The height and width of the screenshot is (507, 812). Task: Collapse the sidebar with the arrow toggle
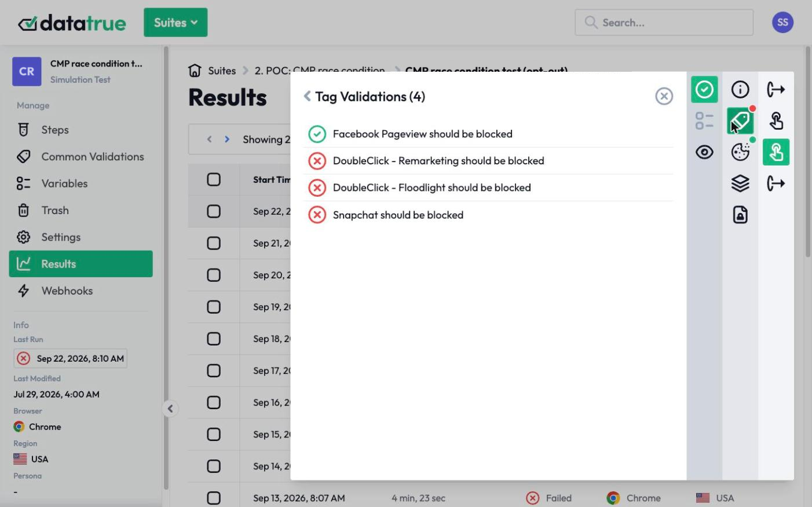point(170,409)
